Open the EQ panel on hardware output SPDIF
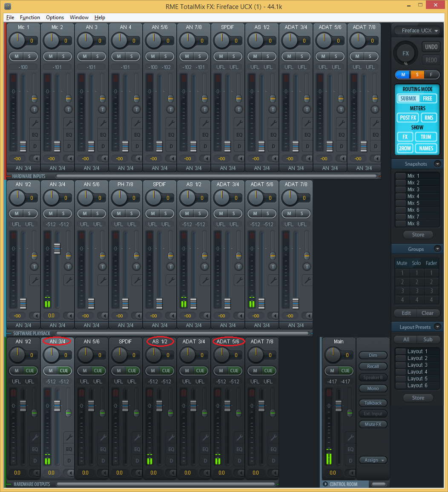Image resolution: width=448 pixels, height=492 pixels. 137,449
